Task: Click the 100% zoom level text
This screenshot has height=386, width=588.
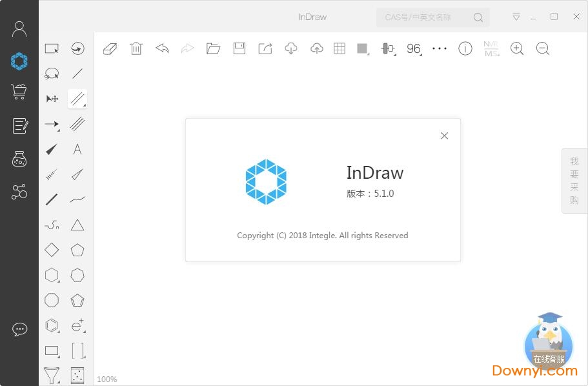Action: (107, 380)
